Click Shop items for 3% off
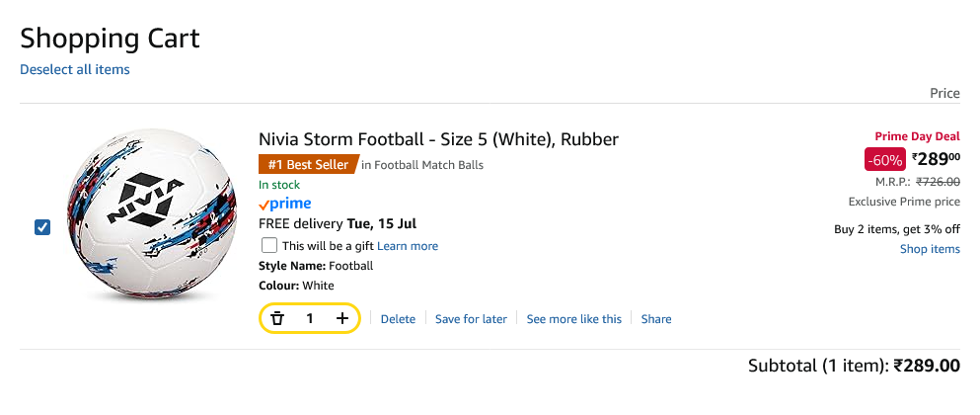 (930, 249)
